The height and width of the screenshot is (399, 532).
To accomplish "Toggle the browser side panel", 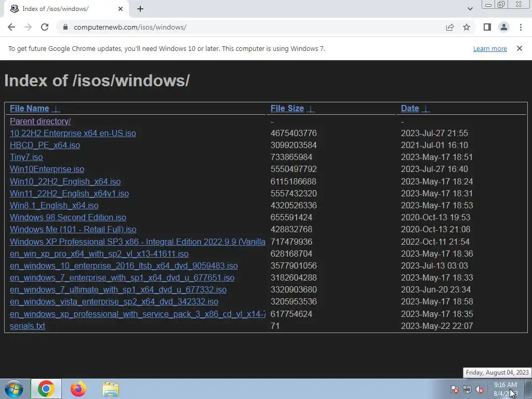I will click(487, 27).
